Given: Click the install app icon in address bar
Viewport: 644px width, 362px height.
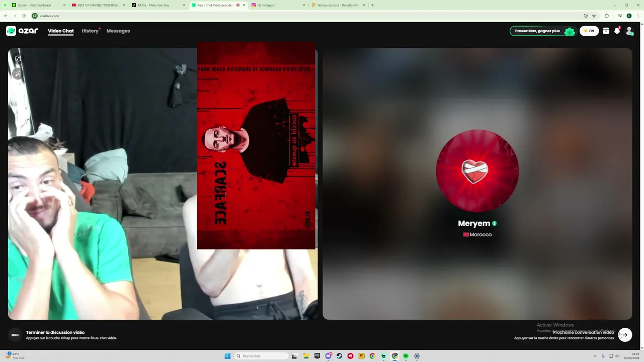Looking at the screenshot, I should pyautogui.click(x=585, y=16).
